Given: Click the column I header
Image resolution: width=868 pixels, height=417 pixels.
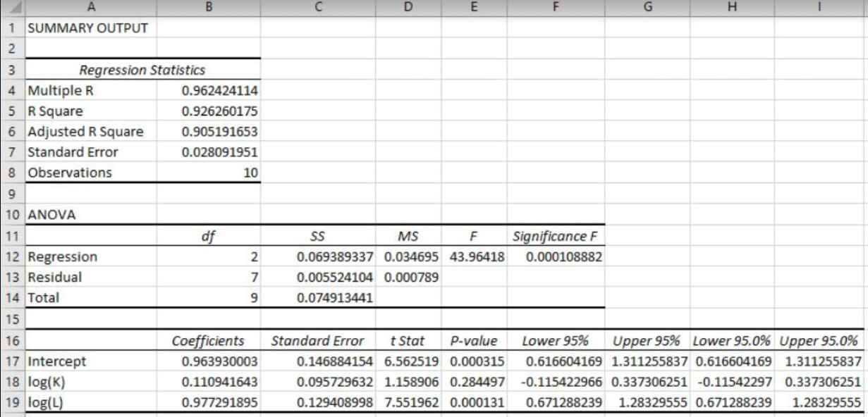Looking at the screenshot, I should pos(820,6).
